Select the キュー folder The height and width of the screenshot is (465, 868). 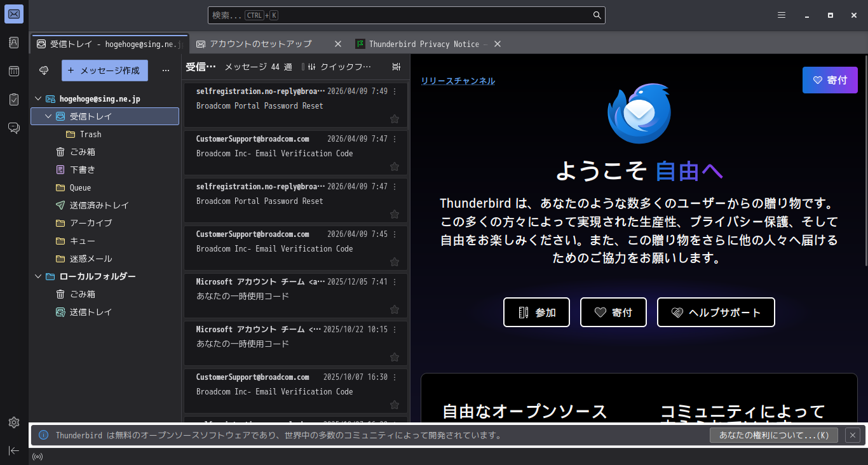click(105, 241)
